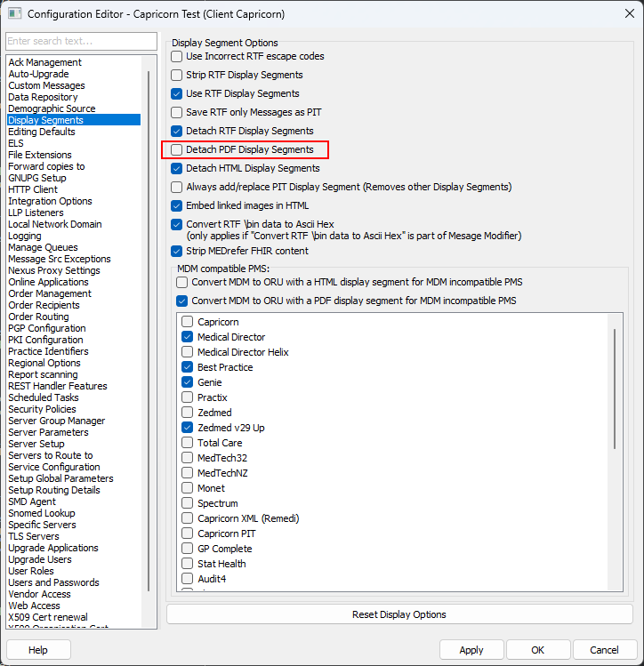Viewport: 644px width, 666px height.
Task: Open Users and Passwords section
Action: pos(53,582)
